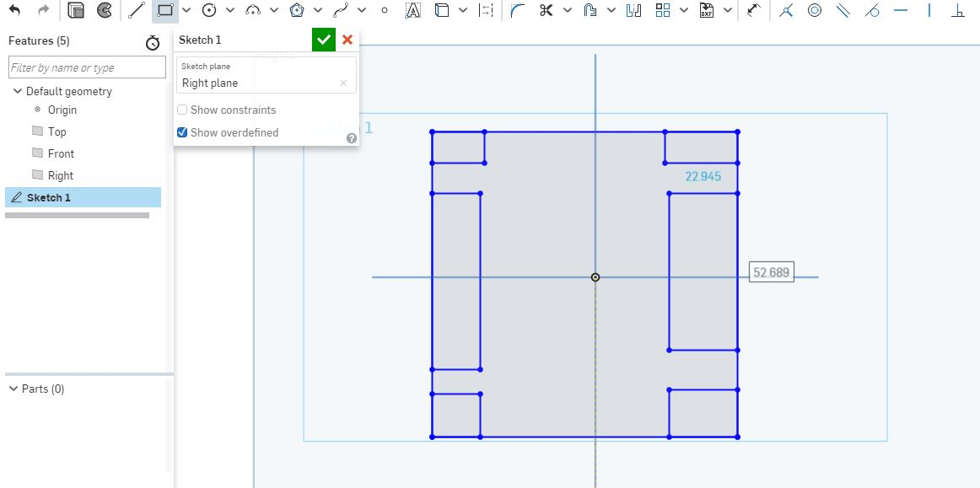
Task: Enable the Show constraints checkbox
Action: (182, 110)
